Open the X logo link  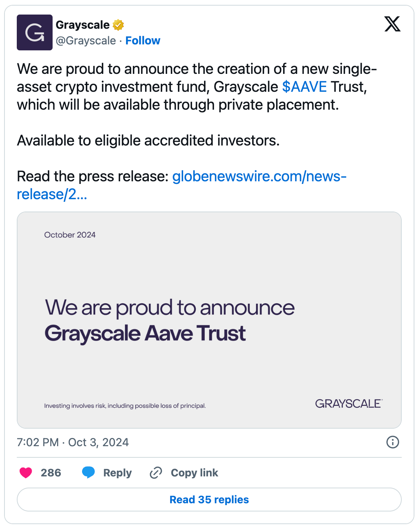coord(392,24)
